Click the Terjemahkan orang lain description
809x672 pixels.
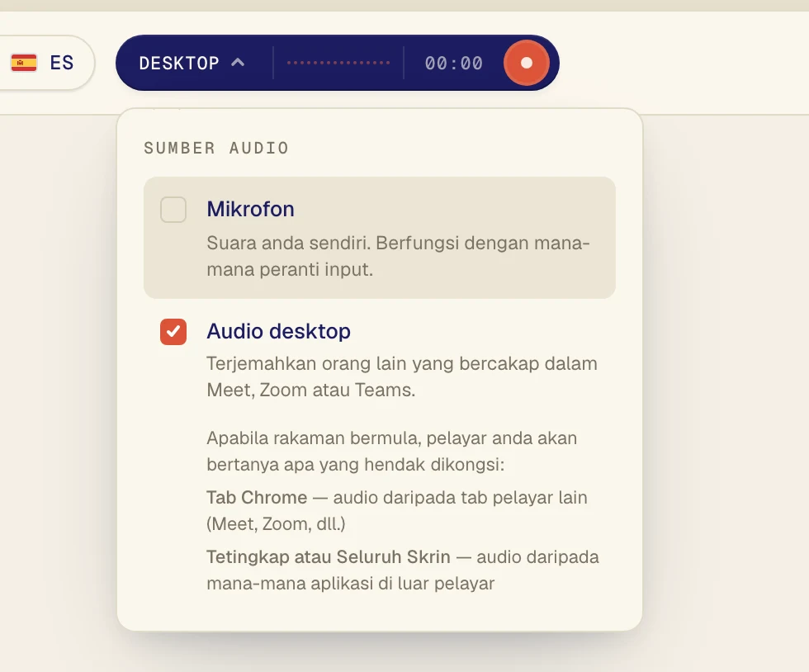point(402,376)
